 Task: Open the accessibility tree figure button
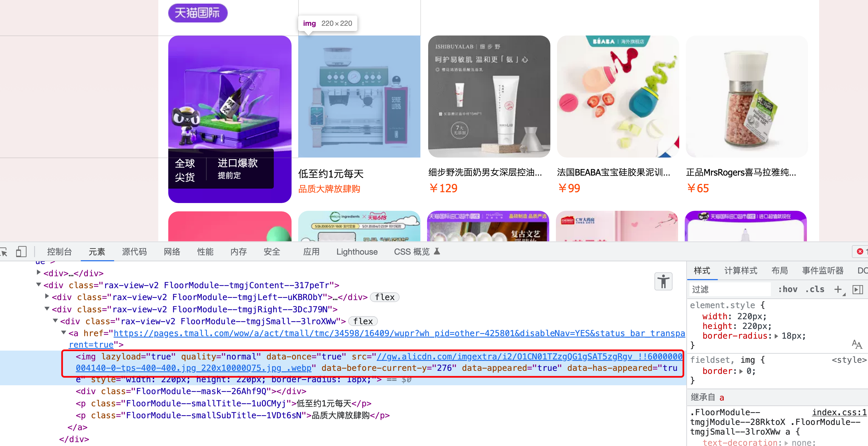(663, 282)
